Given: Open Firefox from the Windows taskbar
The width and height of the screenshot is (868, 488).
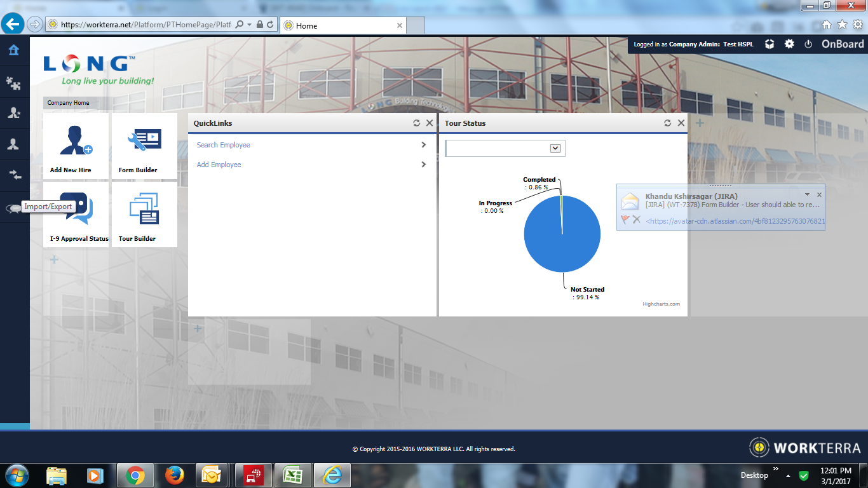Looking at the screenshot, I should [174, 475].
